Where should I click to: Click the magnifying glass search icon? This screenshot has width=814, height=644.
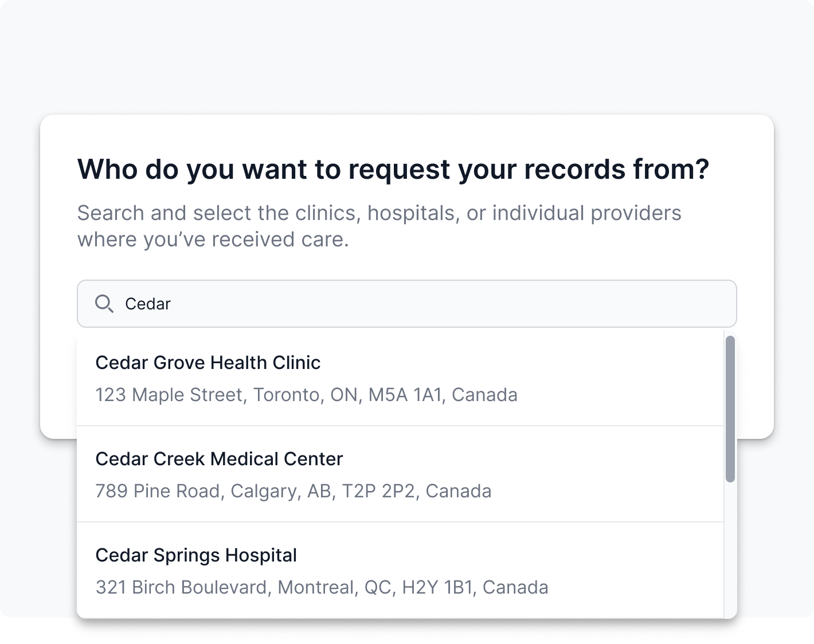[x=104, y=304]
